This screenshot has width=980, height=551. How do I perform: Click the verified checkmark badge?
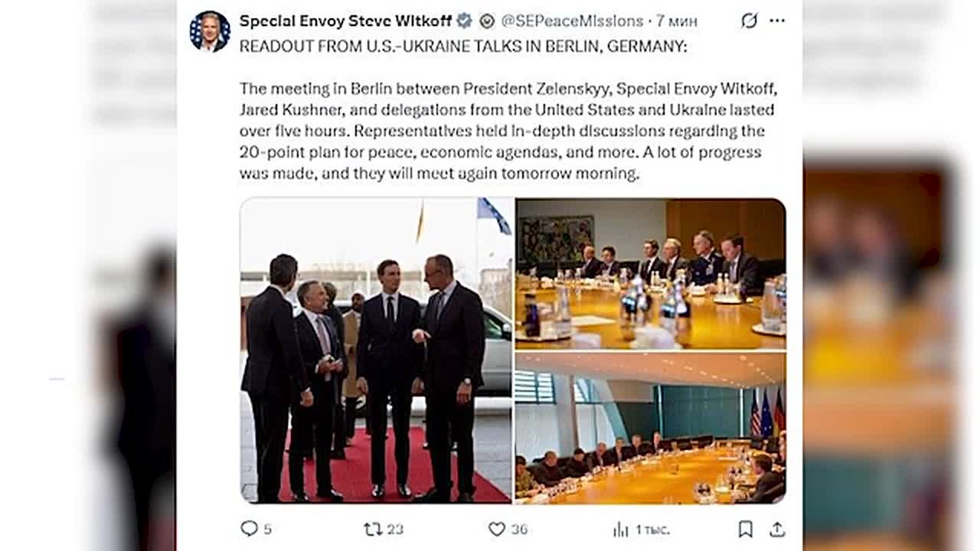coord(464,21)
